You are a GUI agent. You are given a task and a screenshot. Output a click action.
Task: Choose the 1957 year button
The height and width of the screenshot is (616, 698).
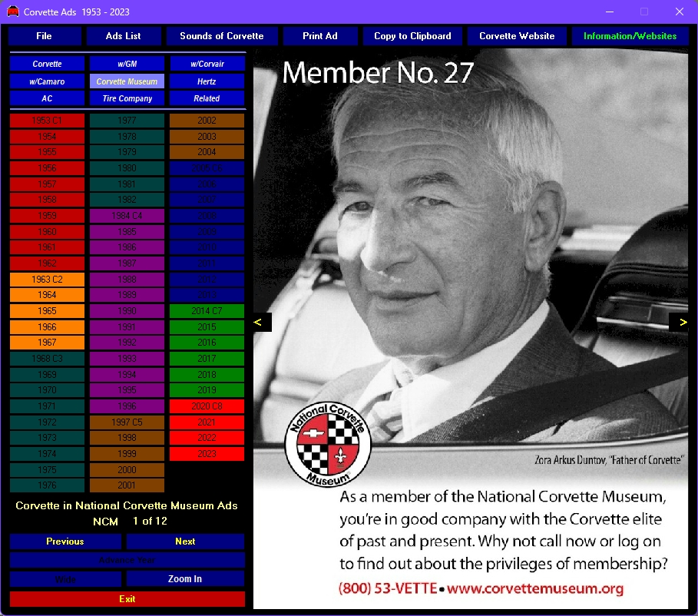click(47, 184)
